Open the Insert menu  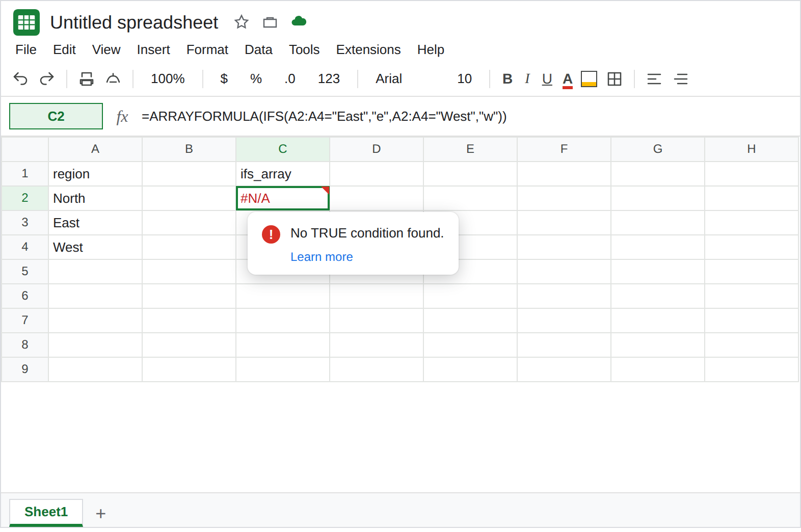[x=153, y=49]
